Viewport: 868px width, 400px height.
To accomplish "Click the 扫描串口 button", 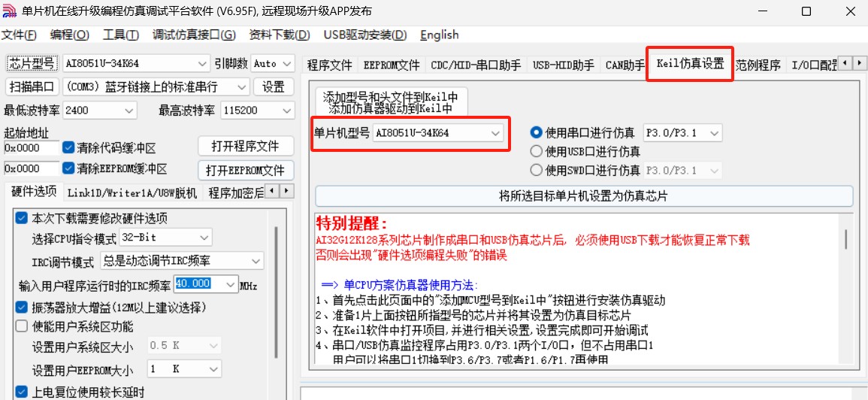I will pyautogui.click(x=32, y=86).
